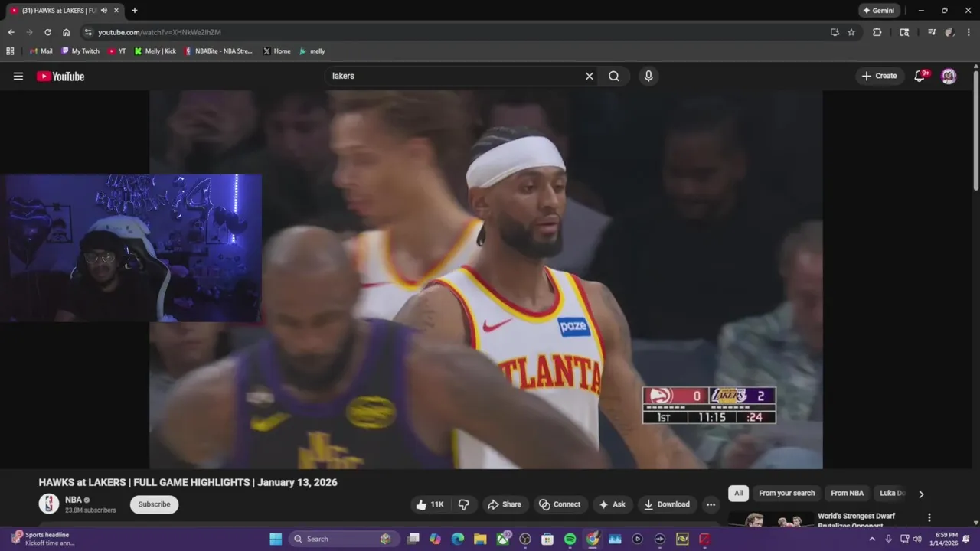Viewport: 980px width, 551px height.
Task: Open Microsoft Edge from the taskbar
Action: tap(458, 539)
